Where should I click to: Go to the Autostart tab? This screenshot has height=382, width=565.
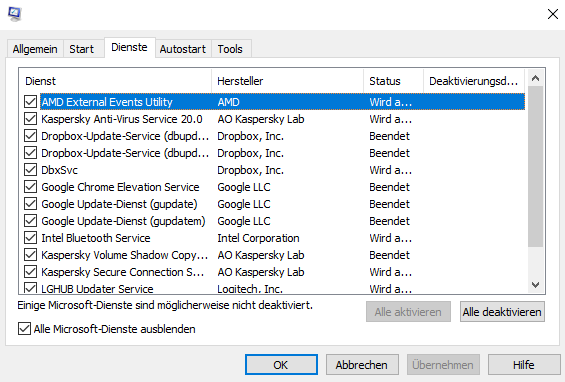coord(183,49)
